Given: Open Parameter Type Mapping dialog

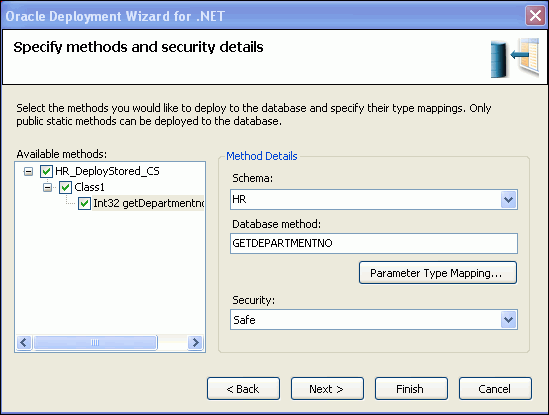Looking at the screenshot, I should (x=438, y=272).
